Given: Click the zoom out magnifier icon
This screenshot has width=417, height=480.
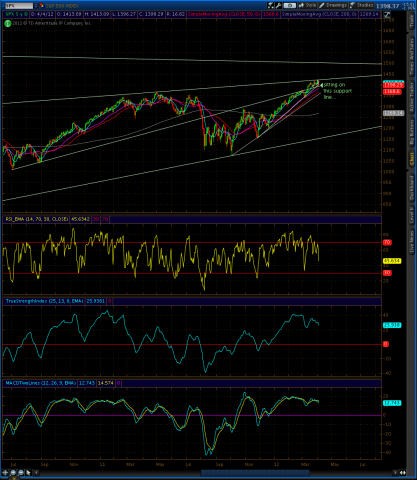Looking at the screenshot, I should click(x=21, y=473).
